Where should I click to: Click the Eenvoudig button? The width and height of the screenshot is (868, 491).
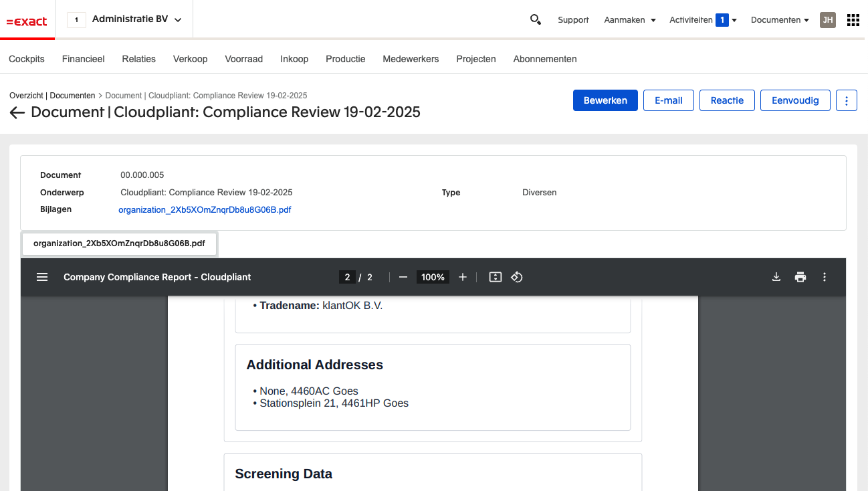point(795,100)
